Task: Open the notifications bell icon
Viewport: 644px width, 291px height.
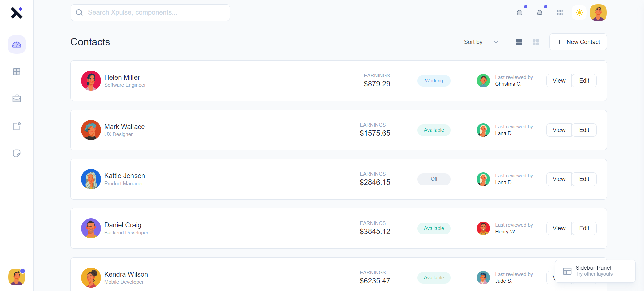Action: pos(540,13)
